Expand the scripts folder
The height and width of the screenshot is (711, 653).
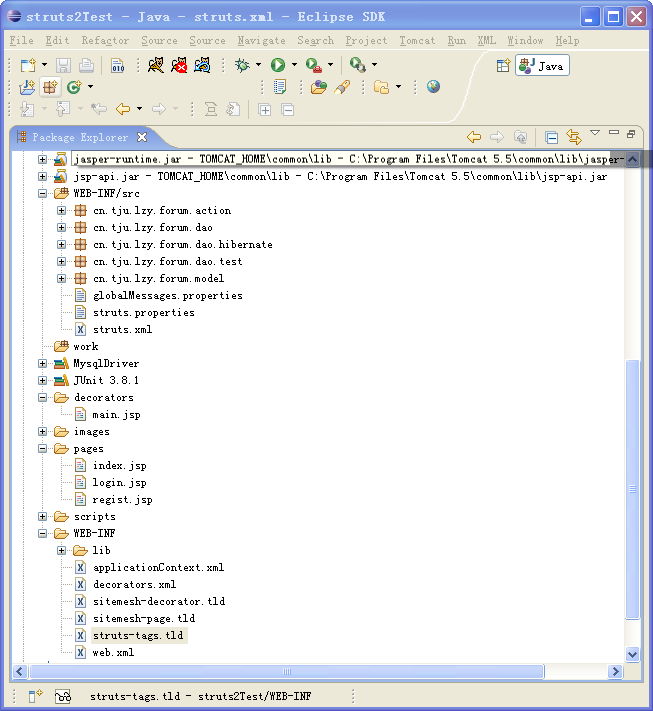42,516
